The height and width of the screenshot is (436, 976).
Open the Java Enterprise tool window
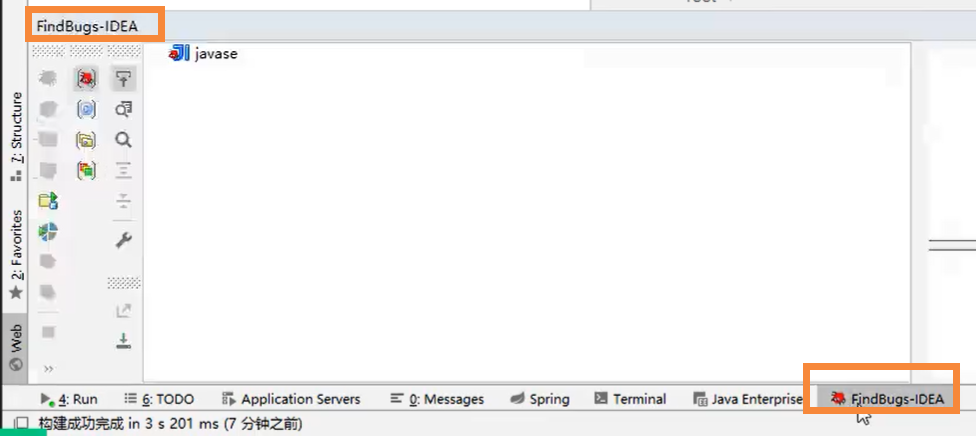748,399
